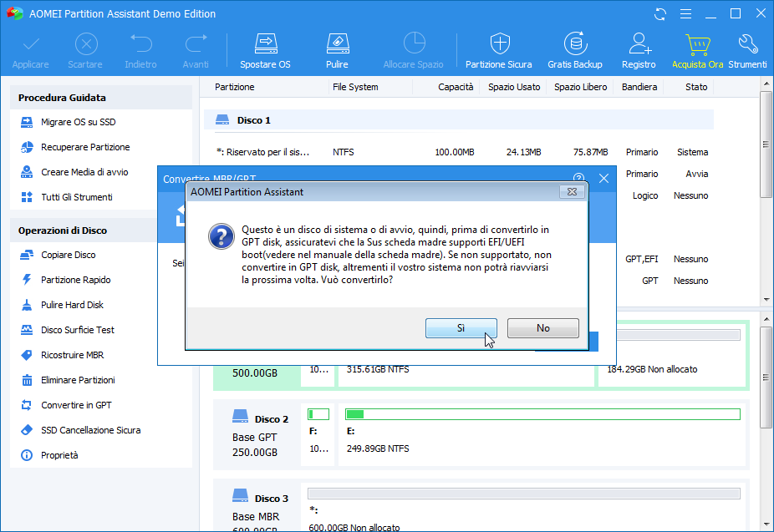Select Convertire in GPT operation
The width and height of the screenshot is (774, 532).
(66, 405)
